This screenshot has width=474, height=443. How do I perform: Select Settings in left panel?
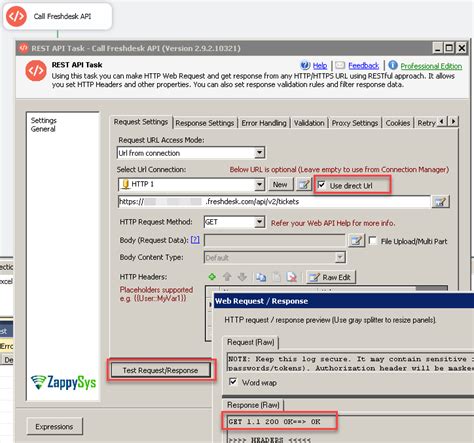(44, 120)
